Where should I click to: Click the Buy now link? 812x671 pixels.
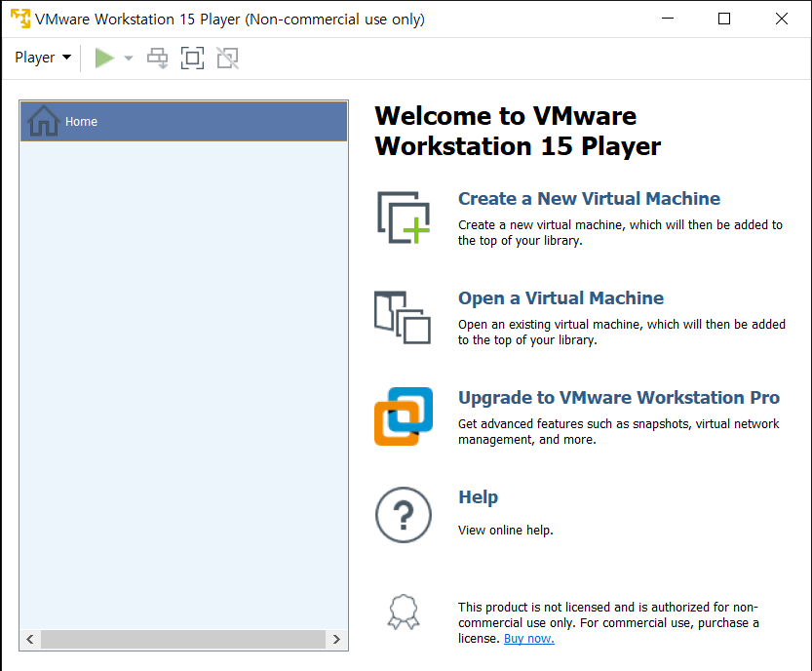528,639
